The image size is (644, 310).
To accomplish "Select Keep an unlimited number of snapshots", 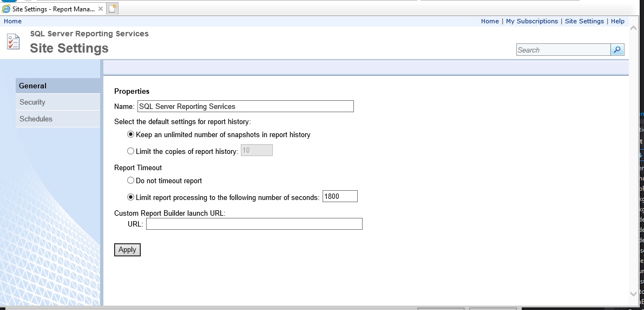I will [x=130, y=134].
